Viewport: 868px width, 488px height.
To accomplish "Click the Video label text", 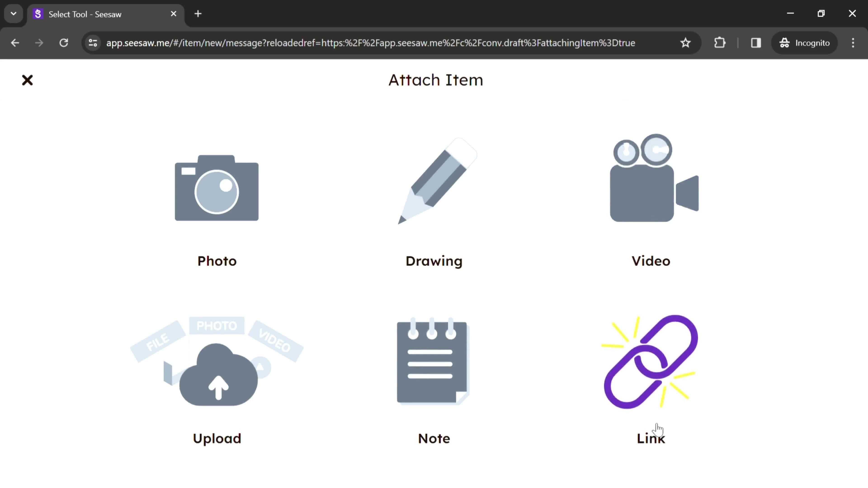I will (x=651, y=260).
